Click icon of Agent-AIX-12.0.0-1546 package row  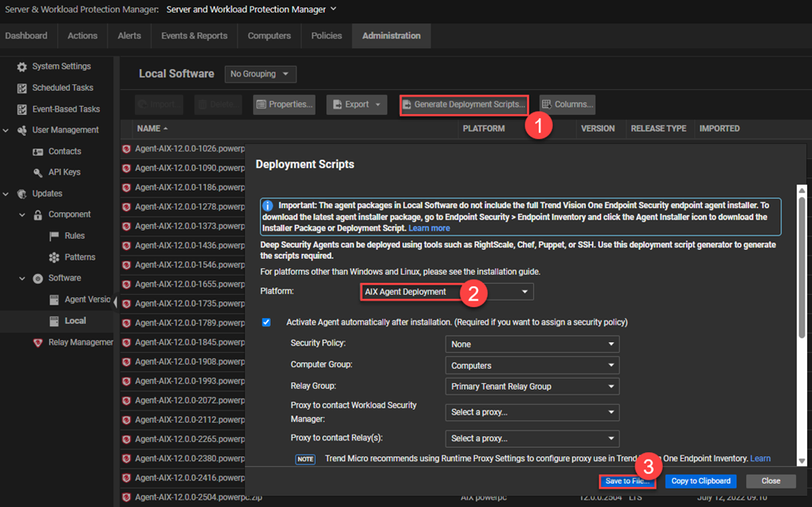tap(127, 265)
